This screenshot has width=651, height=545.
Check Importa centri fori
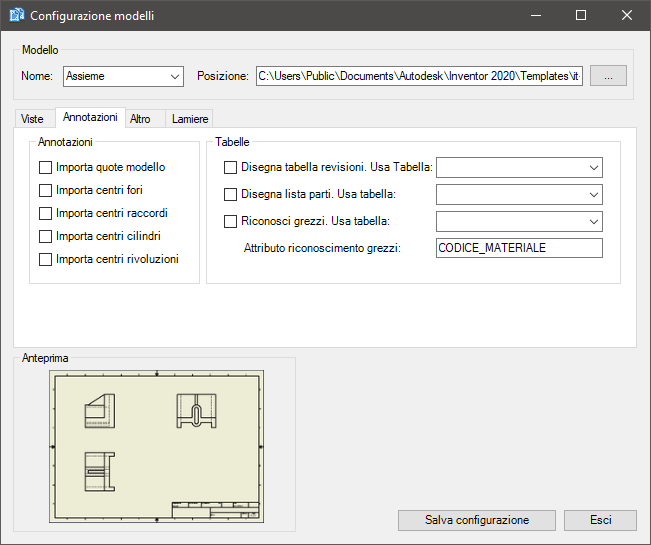point(45,191)
